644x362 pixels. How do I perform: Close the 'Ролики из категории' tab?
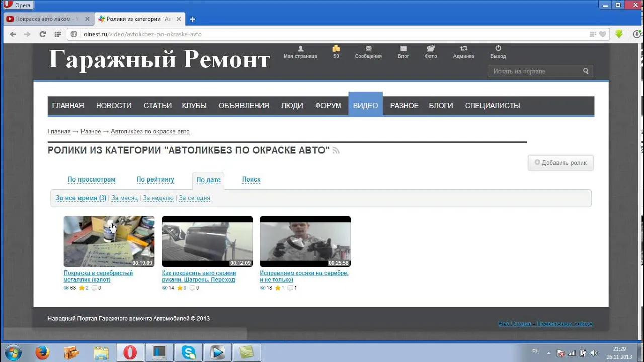pyautogui.click(x=179, y=19)
